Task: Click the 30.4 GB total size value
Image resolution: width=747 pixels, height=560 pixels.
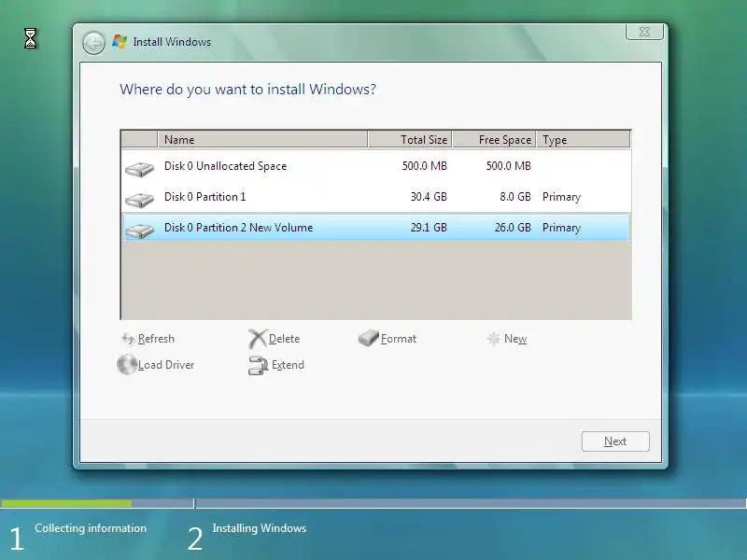Action: pos(429,197)
